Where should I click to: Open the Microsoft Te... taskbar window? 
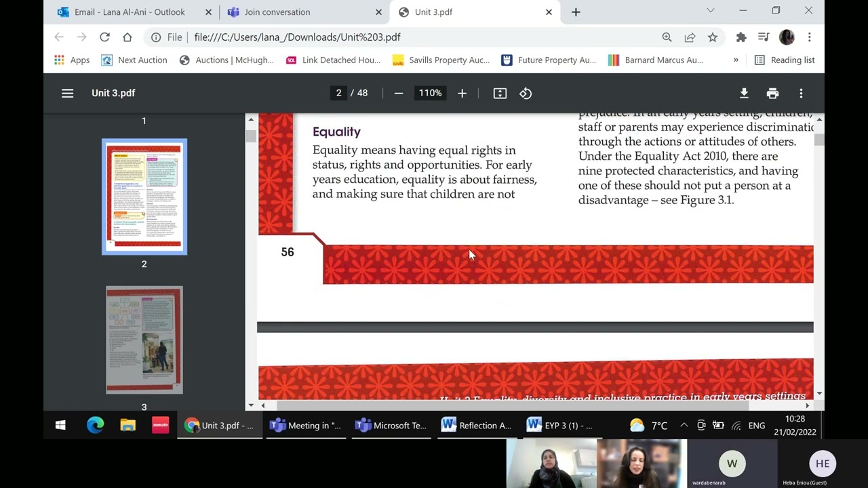tap(391, 426)
